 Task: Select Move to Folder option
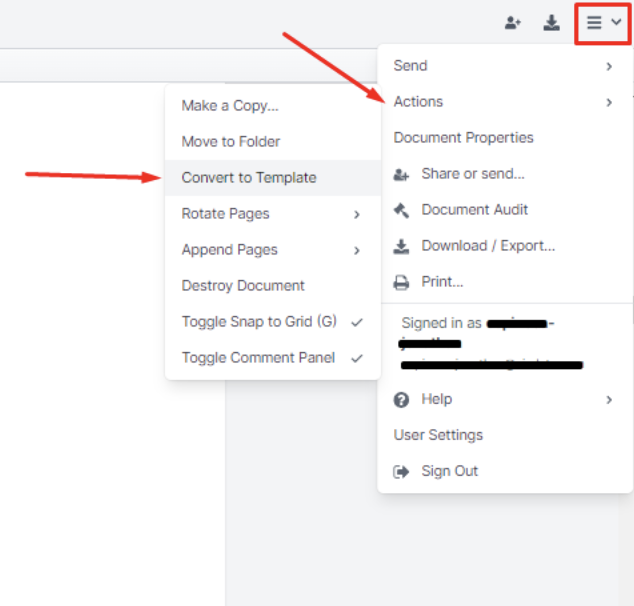coord(231,142)
